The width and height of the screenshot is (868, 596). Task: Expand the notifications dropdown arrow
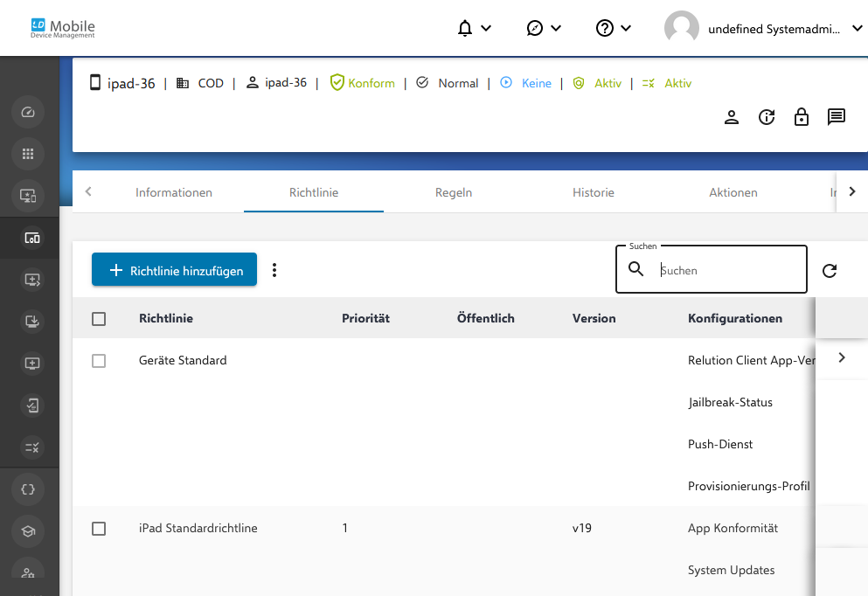[486, 28]
